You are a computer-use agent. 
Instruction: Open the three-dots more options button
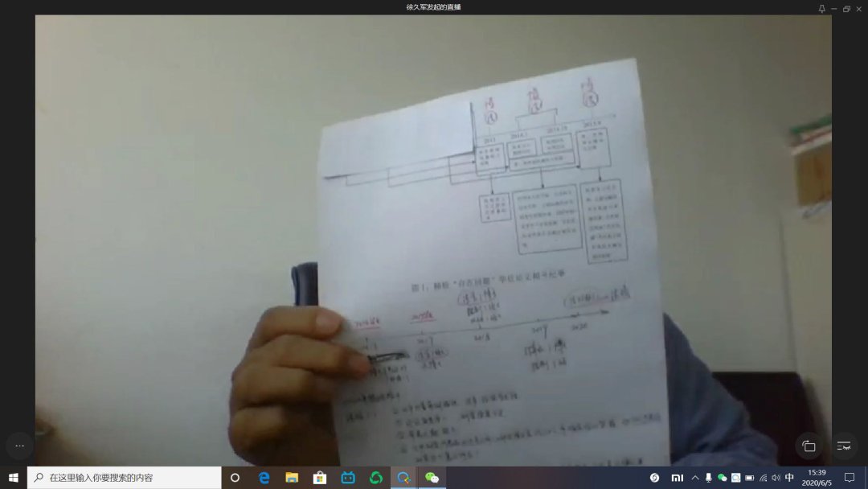pos(19,445)
